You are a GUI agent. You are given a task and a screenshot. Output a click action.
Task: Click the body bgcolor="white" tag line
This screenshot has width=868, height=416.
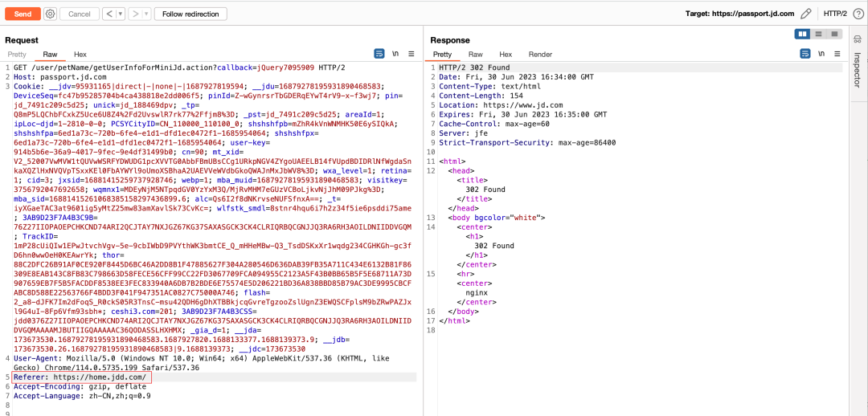[497, 218]
